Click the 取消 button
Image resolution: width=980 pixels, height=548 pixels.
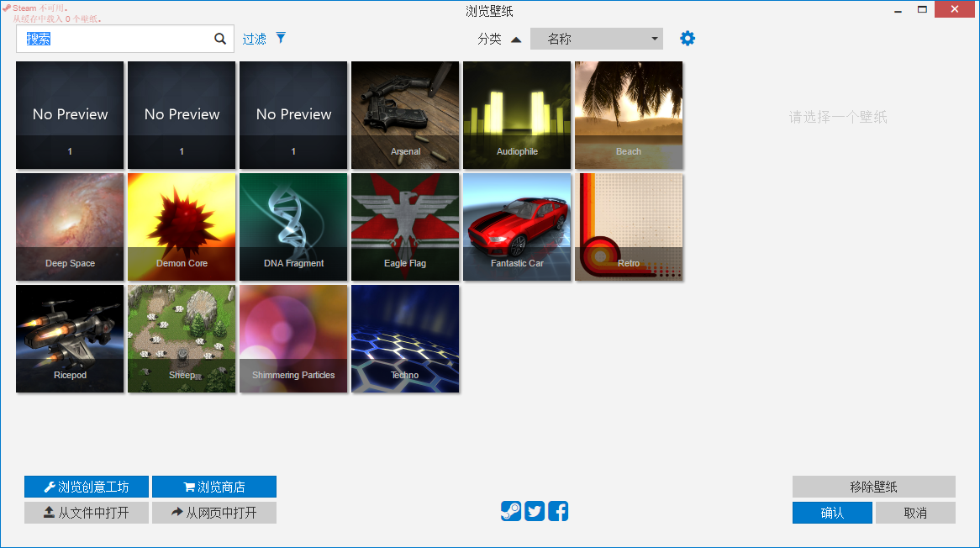click(915, 512)
